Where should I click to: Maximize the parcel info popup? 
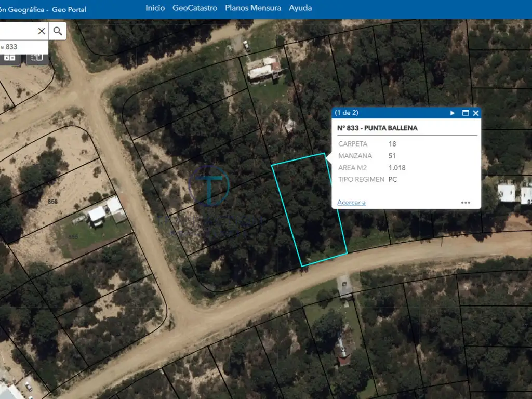[x=465, y=113]
